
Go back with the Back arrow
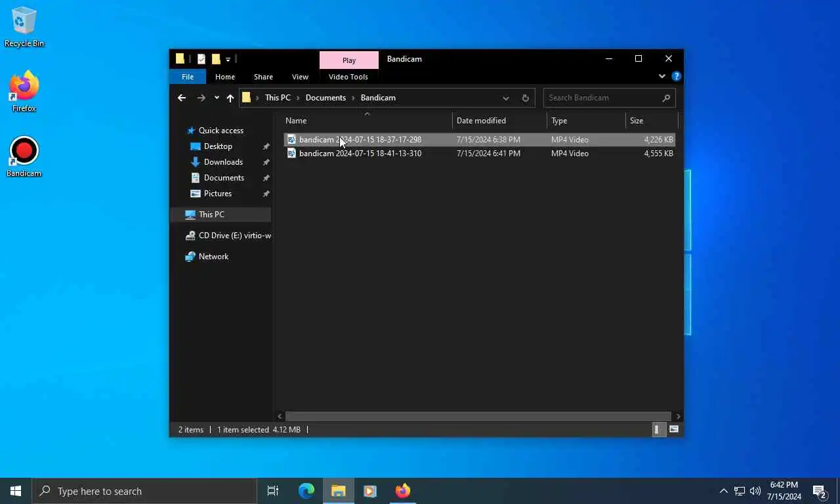coord(182,98)
